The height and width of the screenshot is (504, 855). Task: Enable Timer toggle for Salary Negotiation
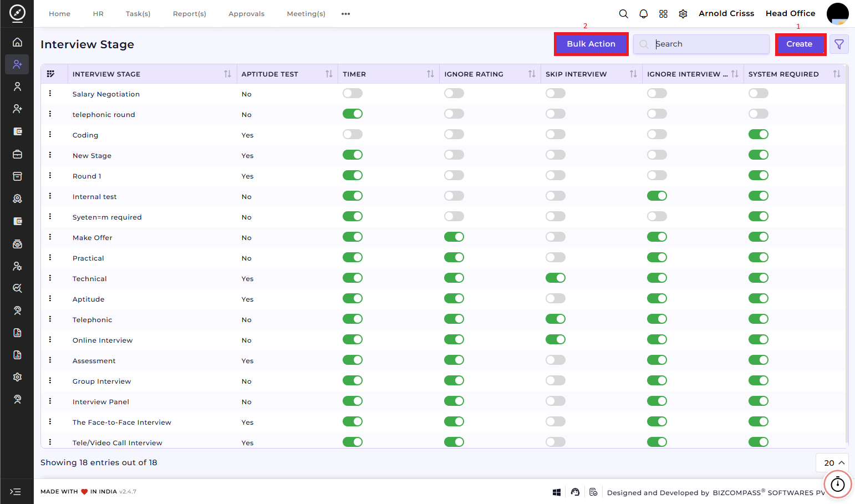(353, 93)
